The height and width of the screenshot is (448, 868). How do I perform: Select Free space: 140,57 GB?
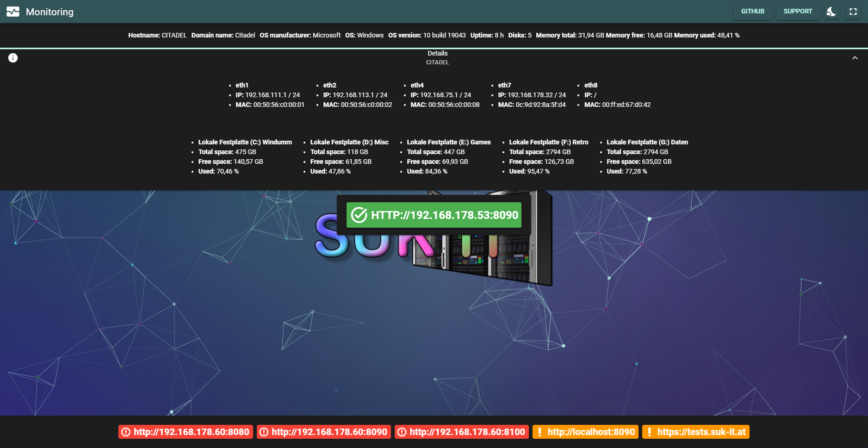click(230, 162)
